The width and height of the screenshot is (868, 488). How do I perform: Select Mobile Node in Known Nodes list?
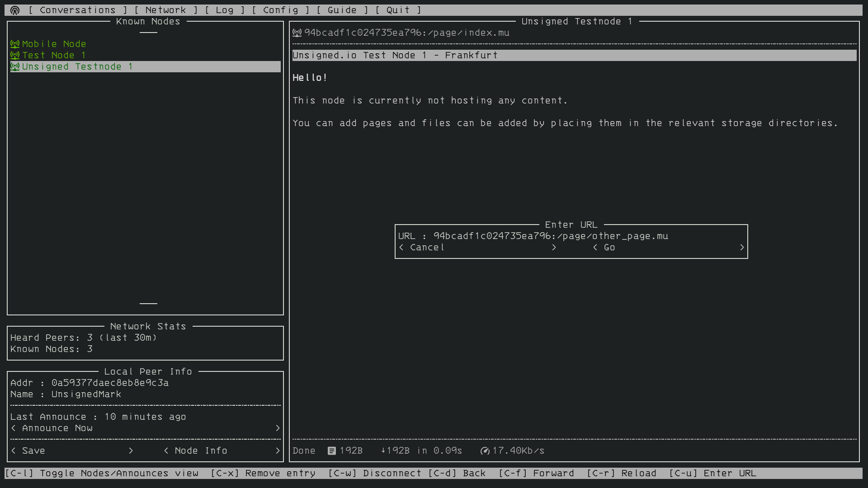pyautogui.click(x=54, y=44)
